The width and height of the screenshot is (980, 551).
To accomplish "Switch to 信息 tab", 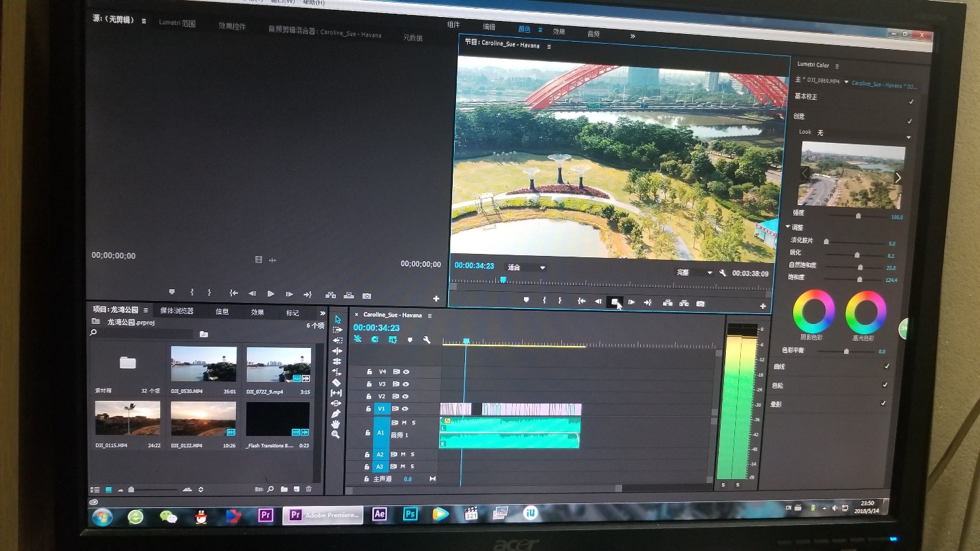I will click(x=222, y=311).
